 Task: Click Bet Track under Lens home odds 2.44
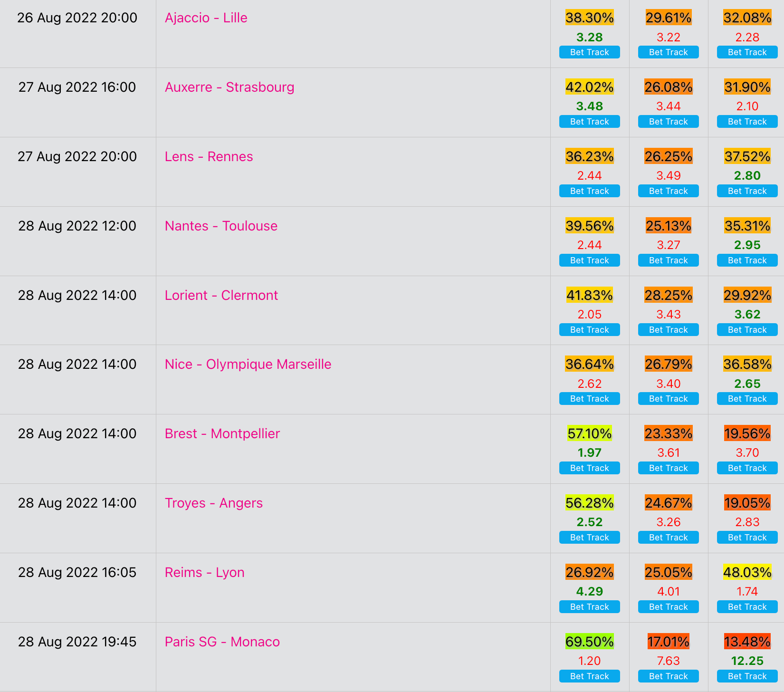click(590, 191)
